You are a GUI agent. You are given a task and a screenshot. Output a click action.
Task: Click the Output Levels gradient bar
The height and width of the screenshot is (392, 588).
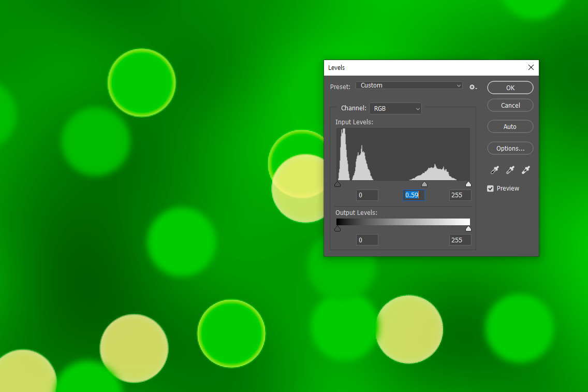tap(403, 222)
